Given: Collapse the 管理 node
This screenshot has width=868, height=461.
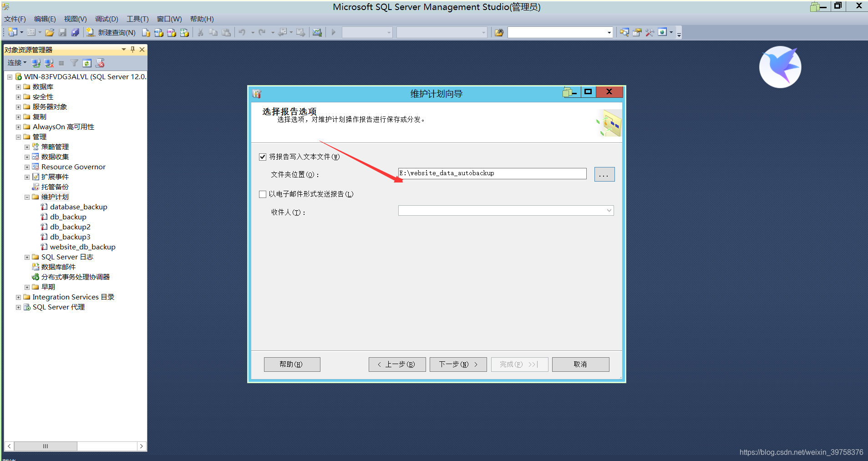Looking at the screenshot, I should click(18, 137).
